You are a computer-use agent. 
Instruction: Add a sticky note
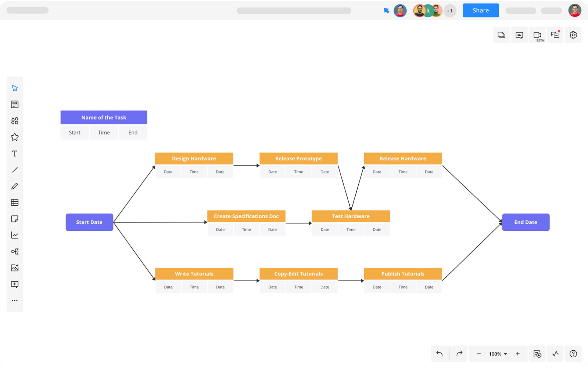point(15,219)
